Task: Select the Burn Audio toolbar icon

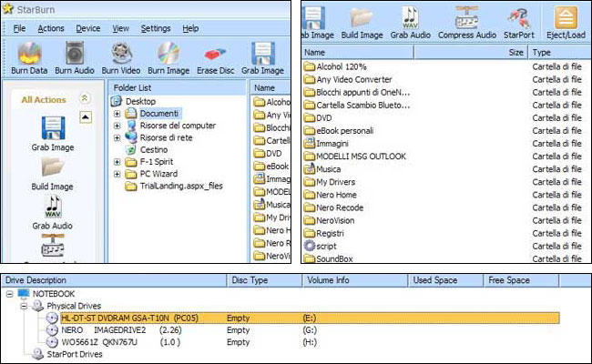Action: tap(74, 56)
